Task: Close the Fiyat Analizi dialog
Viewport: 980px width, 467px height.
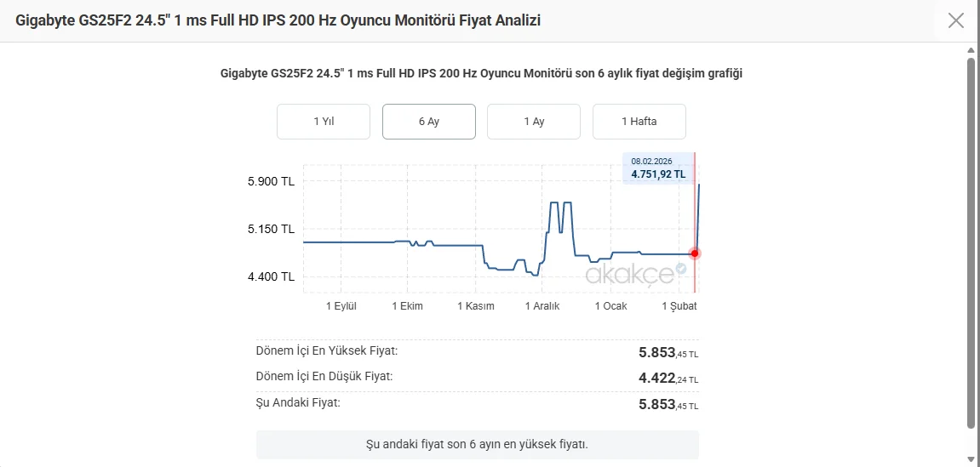Action: 956,20
